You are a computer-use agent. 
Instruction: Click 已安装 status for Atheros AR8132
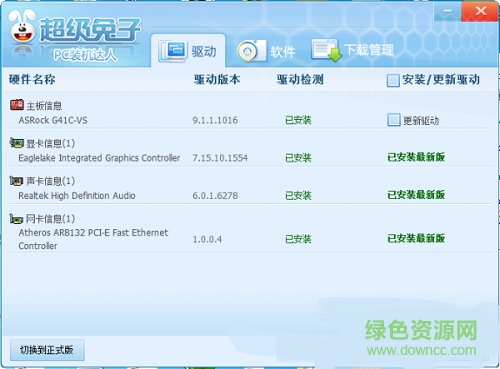click(298, 239)
